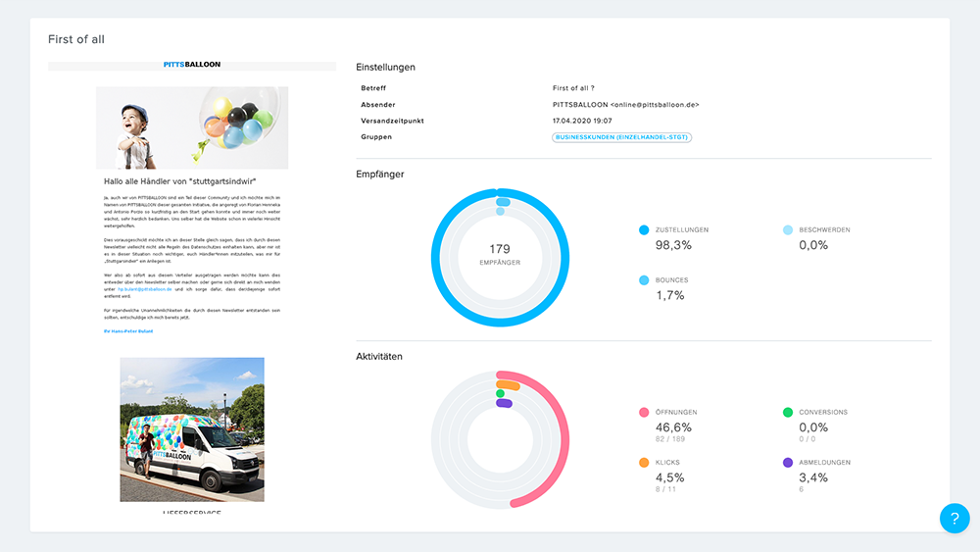Click the light blue Beschwerden legend dot
This screenshot has width=980, height=552.
(788, 230)
